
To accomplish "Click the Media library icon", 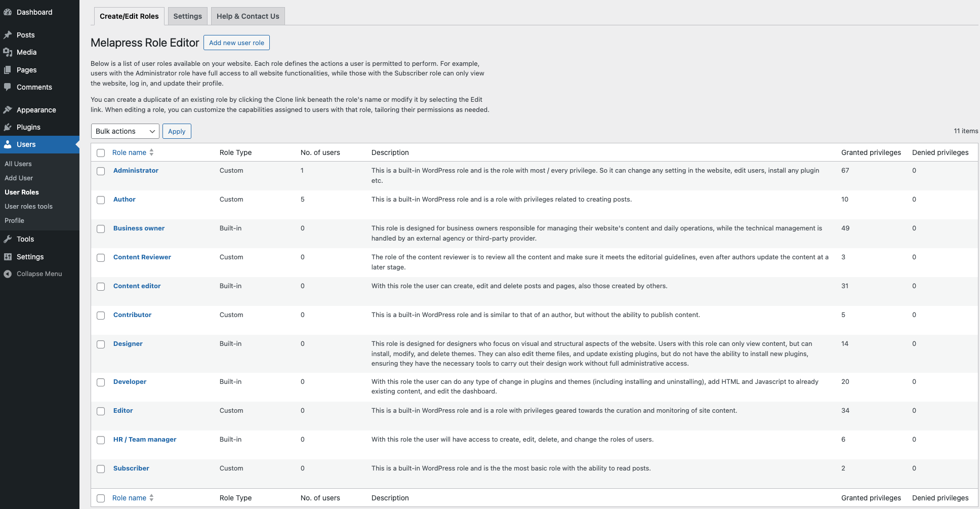I will point(8,52).
